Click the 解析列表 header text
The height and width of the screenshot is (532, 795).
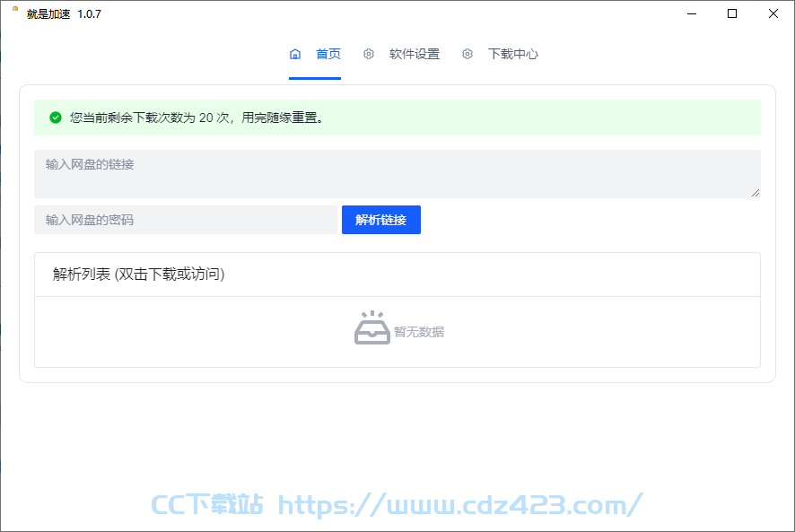pyautogui.click(x=138, y=275)
